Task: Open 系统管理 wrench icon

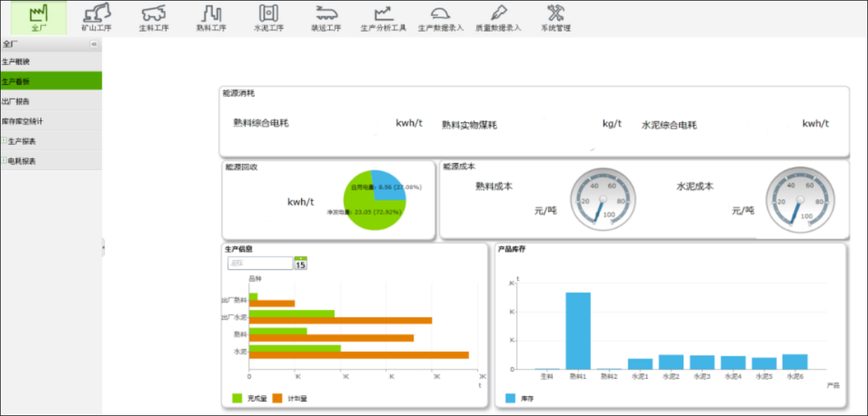Action: point(556,12)
